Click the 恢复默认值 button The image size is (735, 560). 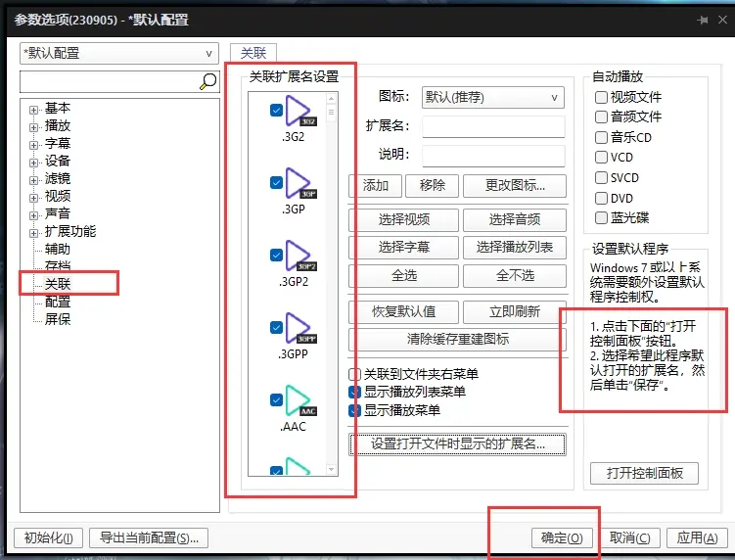[x=403, y=312]
